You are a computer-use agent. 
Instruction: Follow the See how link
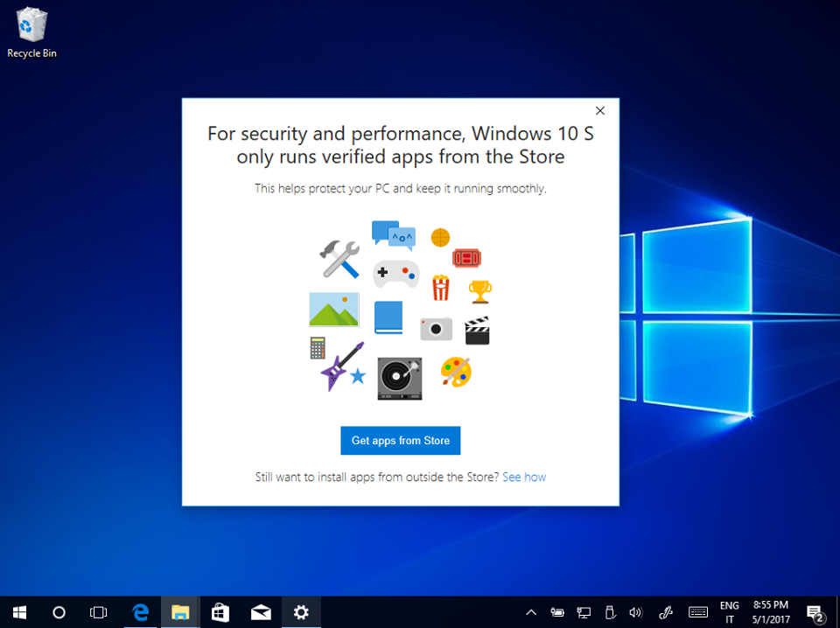tap(524, 477)
